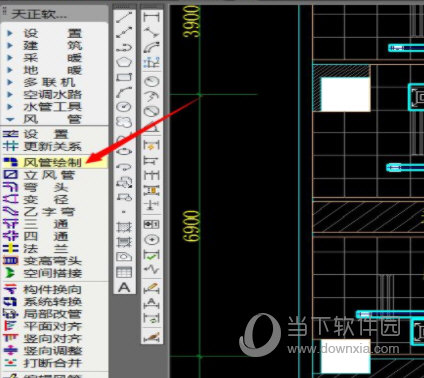Open the Dimension Style icon
This screenshot has height=378, width=424.
coord(152,337)
